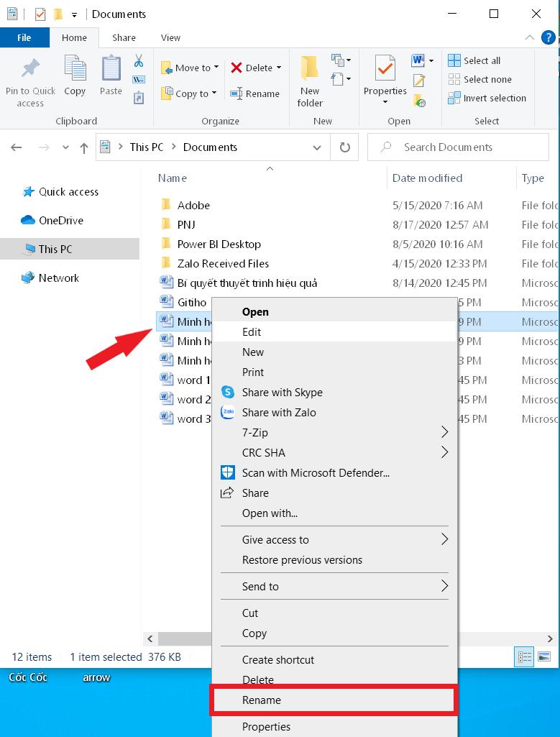560x737 pixels.
Task: Go up one folder level arrow
Action: pos(84,148)
